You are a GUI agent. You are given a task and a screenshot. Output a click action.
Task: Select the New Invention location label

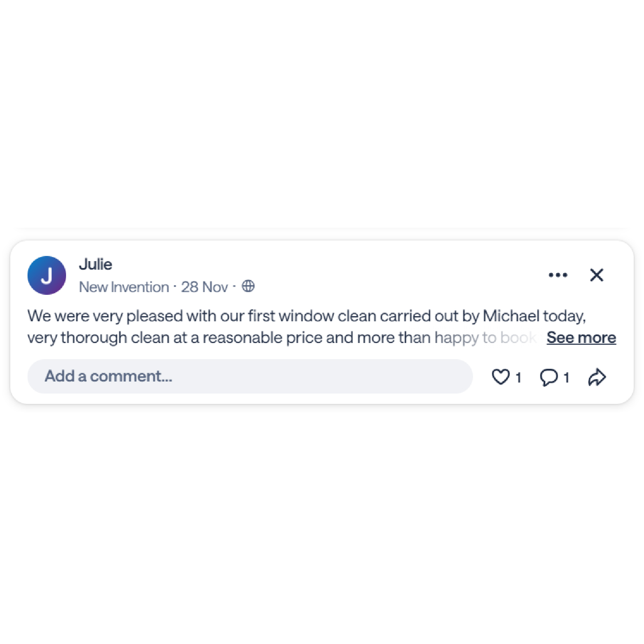pyautogui.click(x=124, y=287)
